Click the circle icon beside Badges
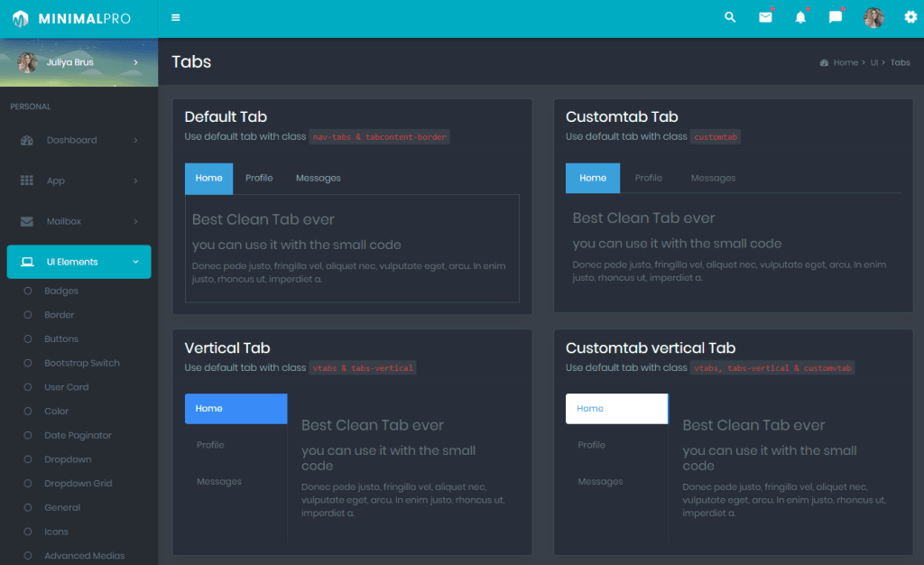Screen dimensions: 924x565 pyautogui.click(x=28, y=291)
